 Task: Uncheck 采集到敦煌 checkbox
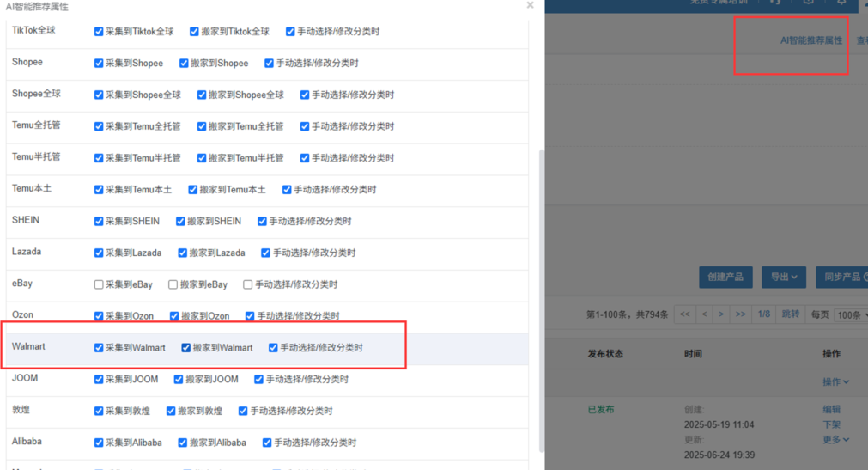(x=99, y=411)
